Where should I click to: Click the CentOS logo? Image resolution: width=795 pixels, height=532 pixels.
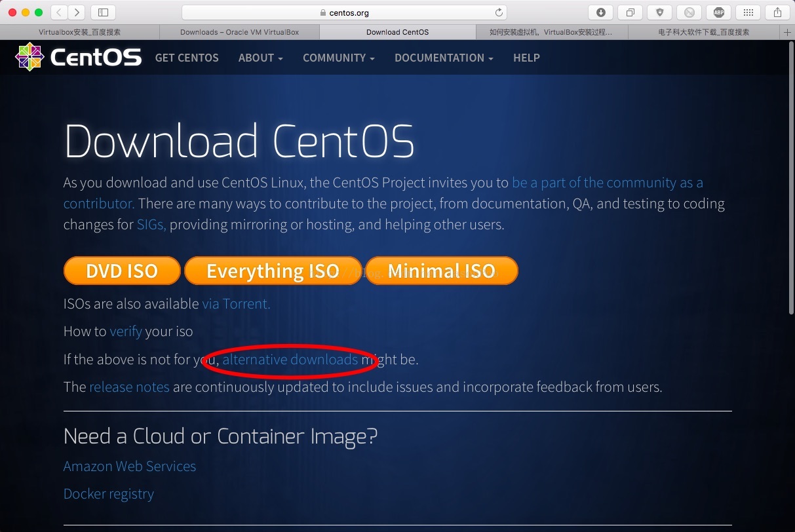(79, 58)
